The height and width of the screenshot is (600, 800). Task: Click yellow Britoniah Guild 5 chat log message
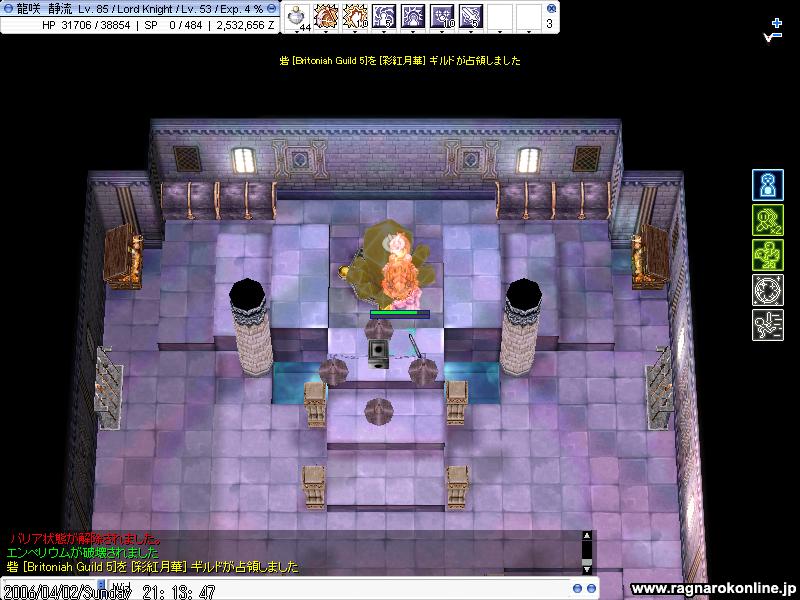(152, 567)
